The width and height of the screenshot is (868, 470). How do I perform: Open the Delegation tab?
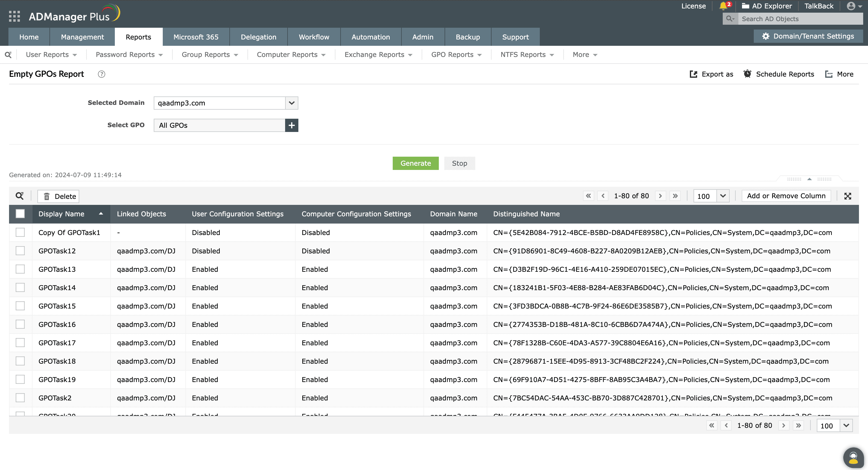[258, 37]
